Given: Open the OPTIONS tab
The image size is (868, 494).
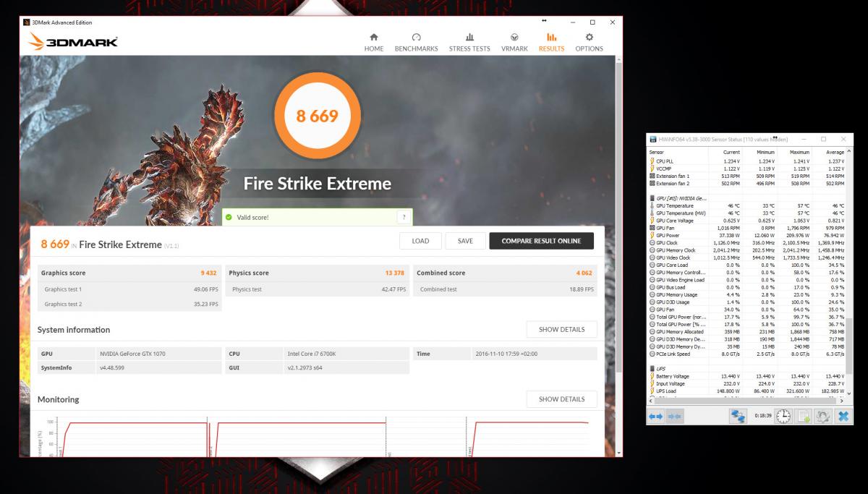Looking at the screenshot, I should (x=589, y=43).
